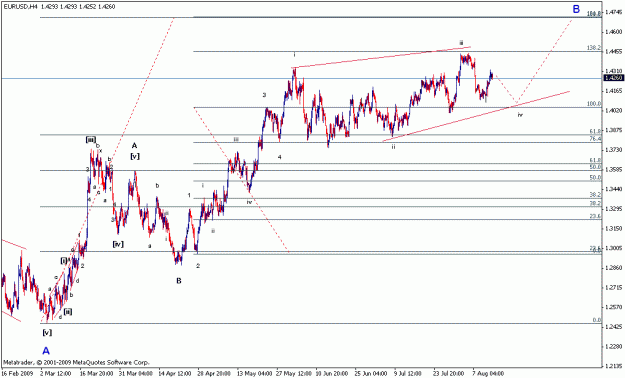Screen dimensions: 625x378
Task: Select the [i] wave label
Action: 64,261
